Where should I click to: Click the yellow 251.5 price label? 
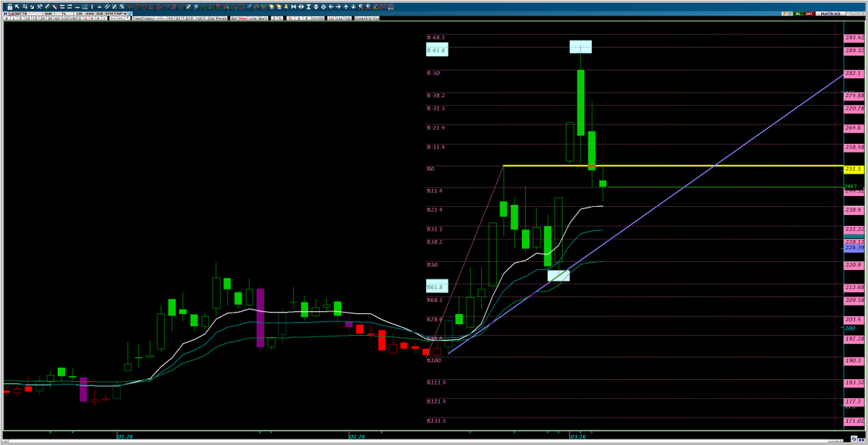[x=854, y=169]
